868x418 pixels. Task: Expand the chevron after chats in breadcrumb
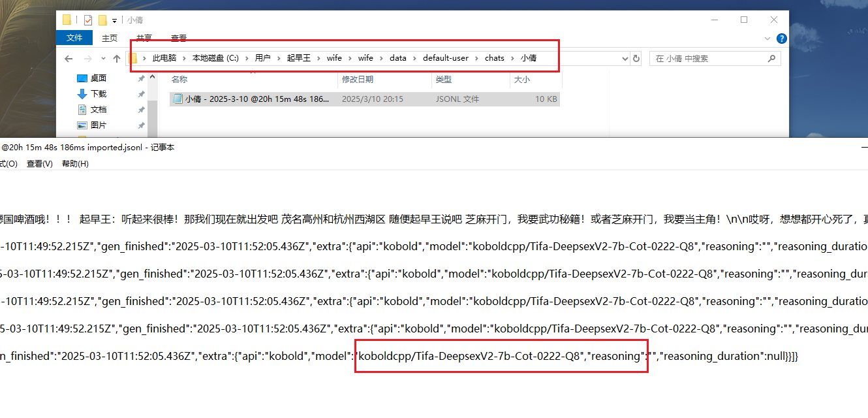point(512,58)
